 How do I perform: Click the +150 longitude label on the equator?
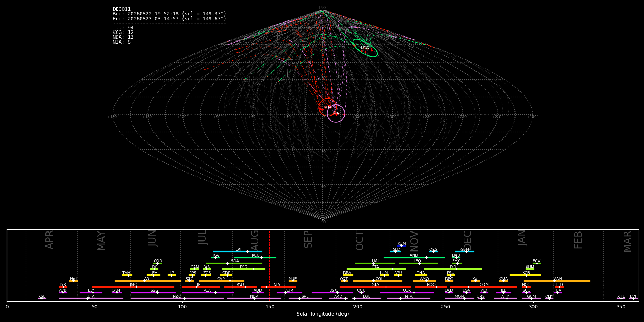(x=147, y=117)
